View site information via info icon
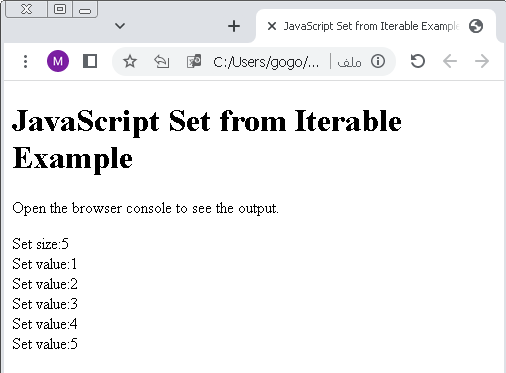The image size is (506, 373). (x=378, y=61)
